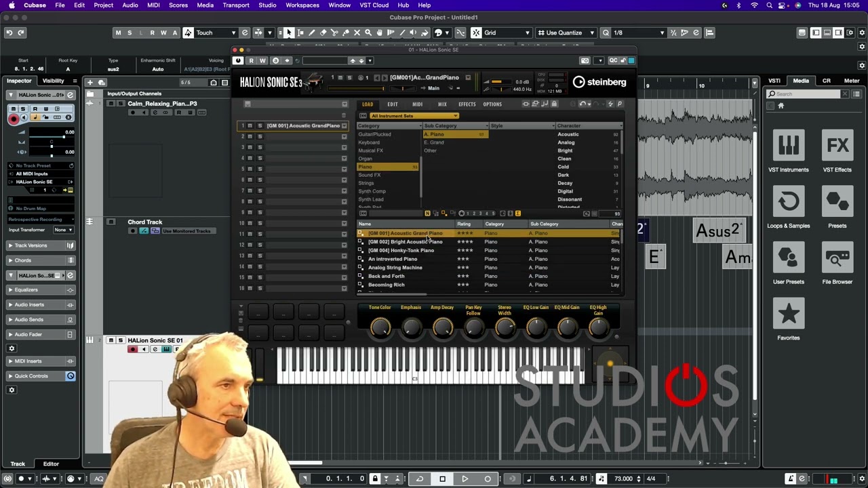Click the Steinberg logo in HALion

tap(599, 82)
